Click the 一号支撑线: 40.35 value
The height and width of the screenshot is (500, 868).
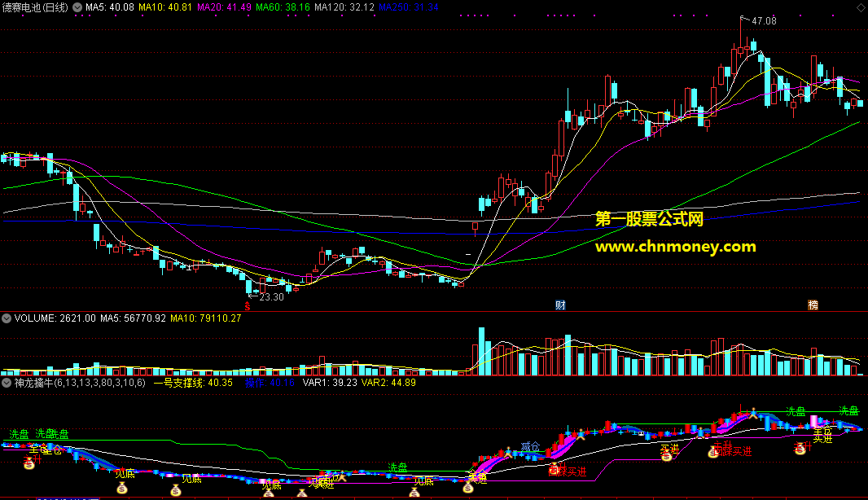point(193,383)
